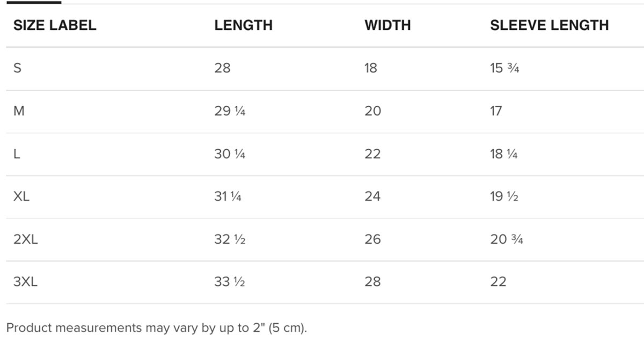
Task: Click the width value 28
Action: pyautogui.click(x=372, y=282)
